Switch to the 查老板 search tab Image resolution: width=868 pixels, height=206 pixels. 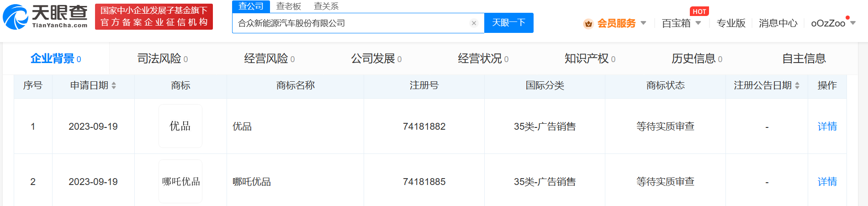289,6
